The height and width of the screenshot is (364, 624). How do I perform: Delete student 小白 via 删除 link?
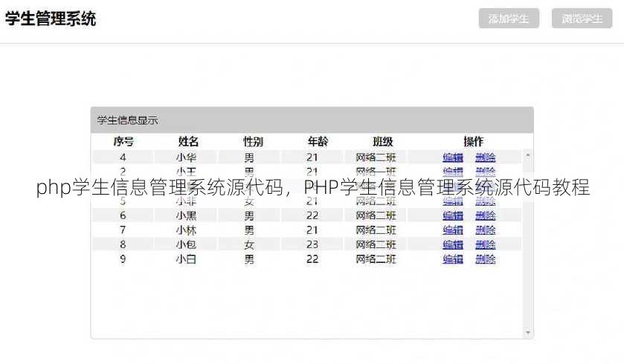pyautogui.click(x=486, y=259)
